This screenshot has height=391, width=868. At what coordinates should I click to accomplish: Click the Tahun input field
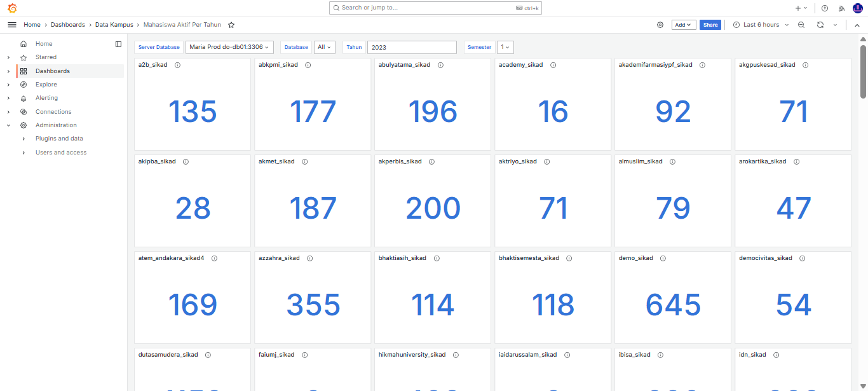point(412,47)
